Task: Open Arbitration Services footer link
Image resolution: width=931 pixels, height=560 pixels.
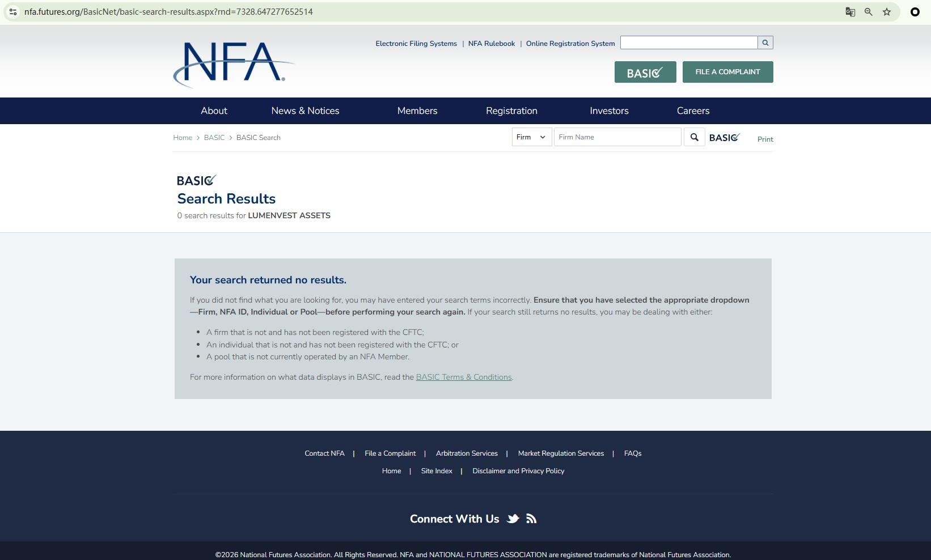Action: coord(467,453)
